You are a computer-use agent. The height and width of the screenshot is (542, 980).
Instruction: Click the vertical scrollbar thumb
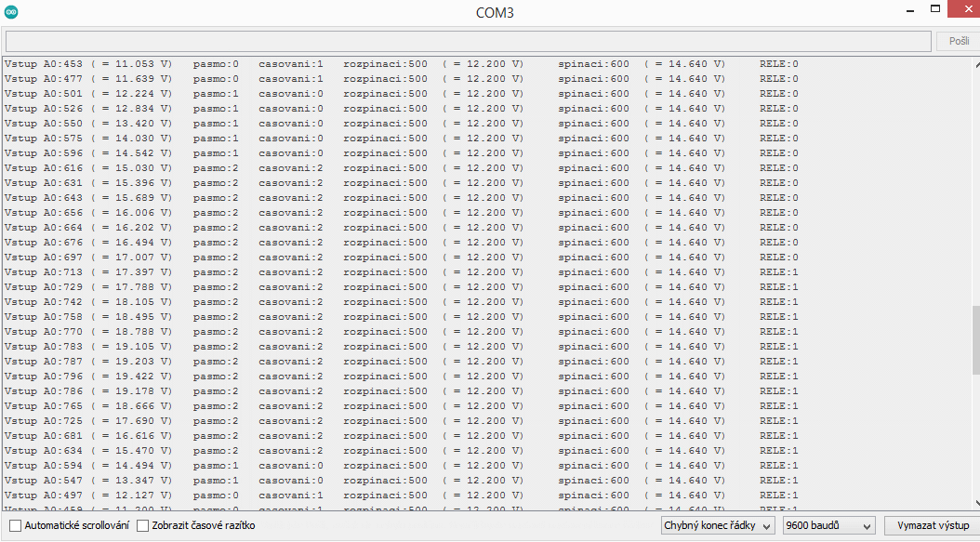pos(975,339)
